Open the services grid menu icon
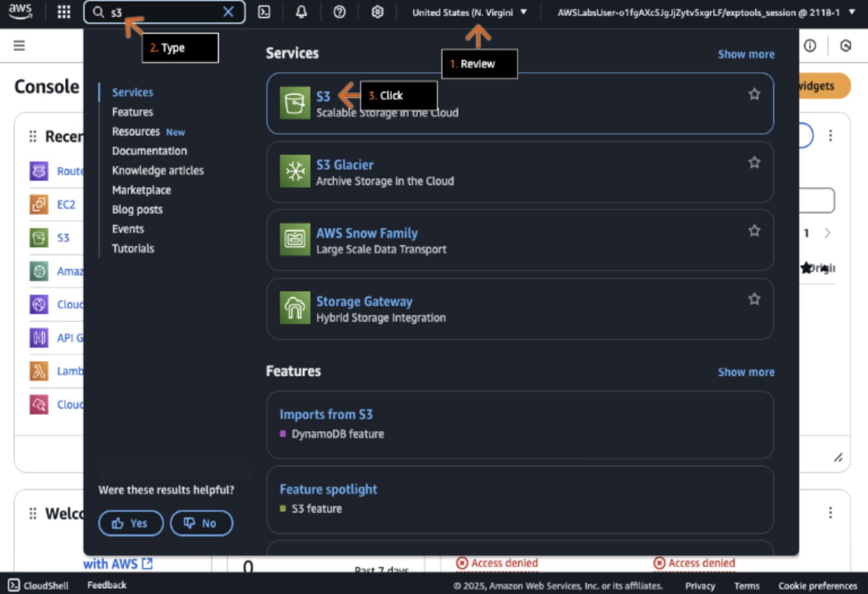The image size is (868, 594). (x=64, y=12)
